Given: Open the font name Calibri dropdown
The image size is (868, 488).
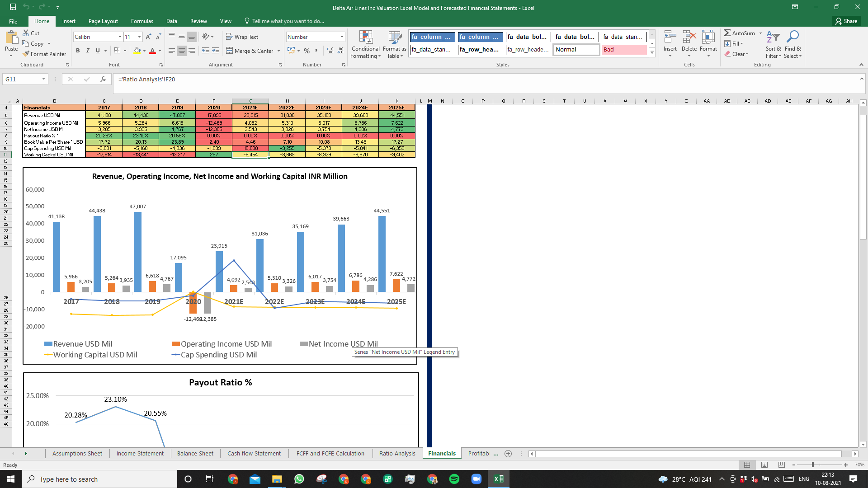Looking at the screenshot, I should (120, 37).
